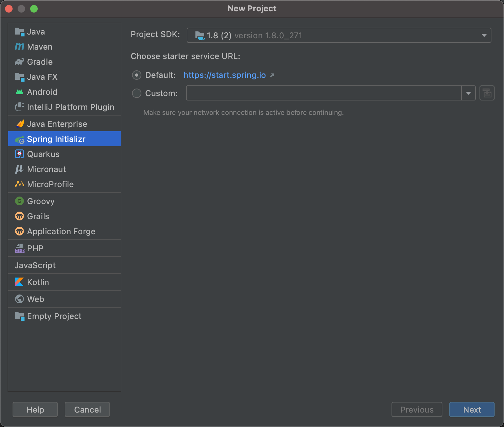This screenshot has width=504, height=427.
Task: Click the Maven icon in sidebar
Action: [x=19, y=46]
